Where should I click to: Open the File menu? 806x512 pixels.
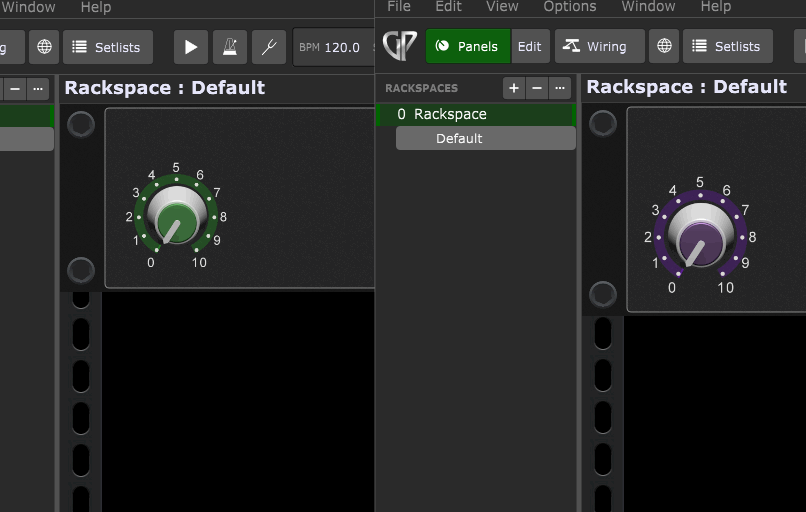[x=399, y=7]
